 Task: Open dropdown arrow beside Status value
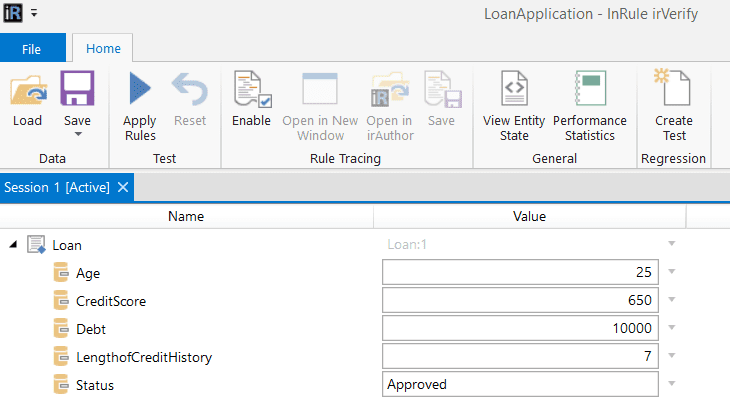(672, 384)
